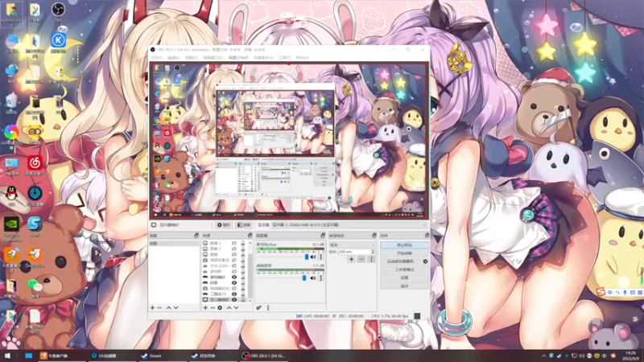
Task: Toggle visibility eye for source 图像 1
Action: [x=234, y=244]
